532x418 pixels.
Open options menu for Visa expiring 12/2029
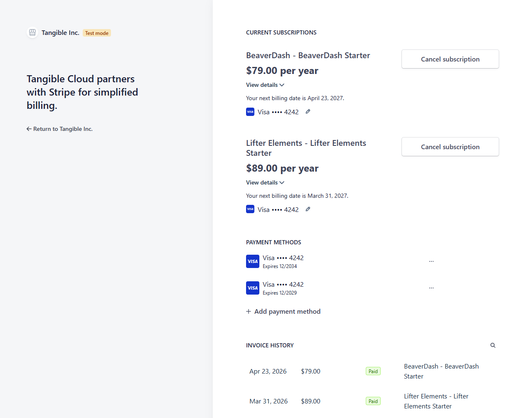[x=431, y=288]
